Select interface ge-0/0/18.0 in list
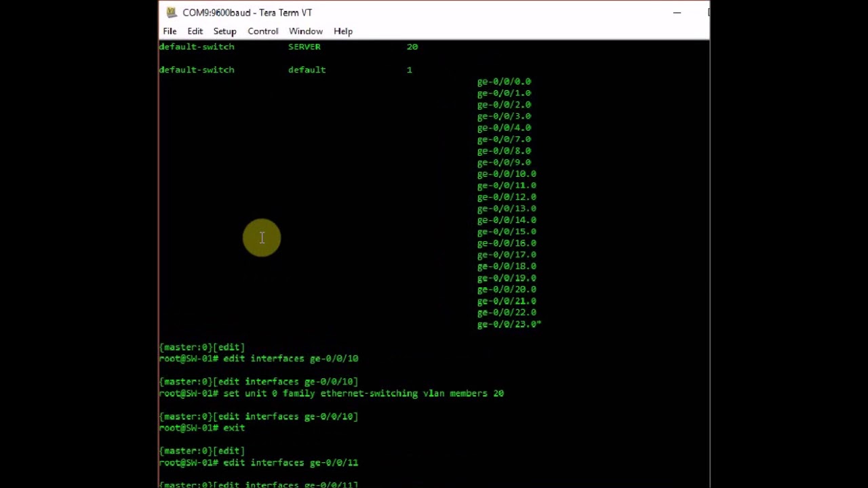 (507, 266)
